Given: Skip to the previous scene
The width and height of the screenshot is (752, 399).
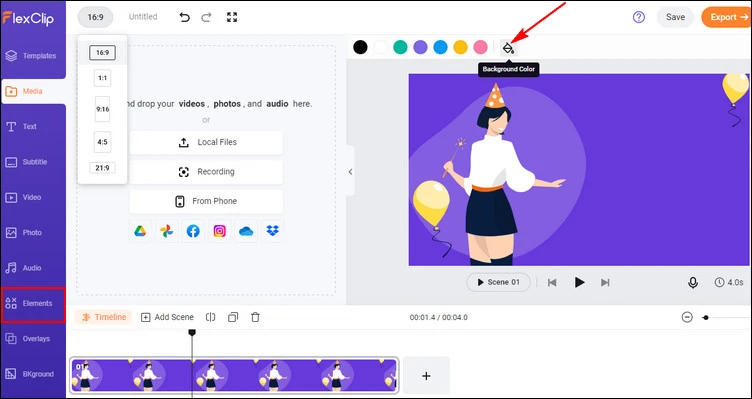Looking at the screenshot, I should click(x=552, y=282).
